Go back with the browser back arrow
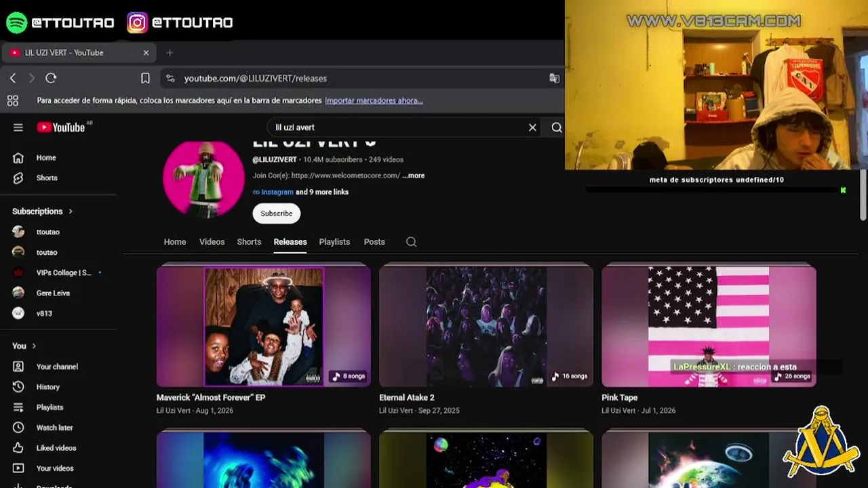Image resolution: width=868 pixels, height=488 pixels. pyautogui.click(x=13, y=79)
